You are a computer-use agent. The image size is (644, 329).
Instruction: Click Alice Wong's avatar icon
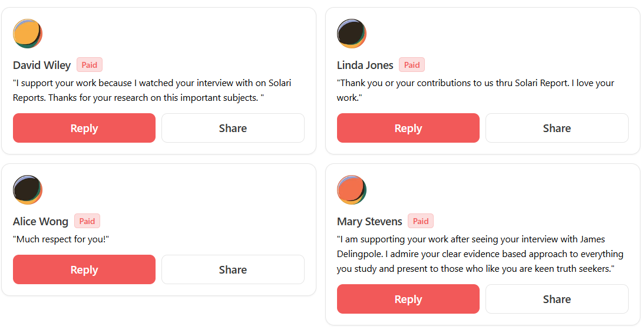tap(28, 190)
